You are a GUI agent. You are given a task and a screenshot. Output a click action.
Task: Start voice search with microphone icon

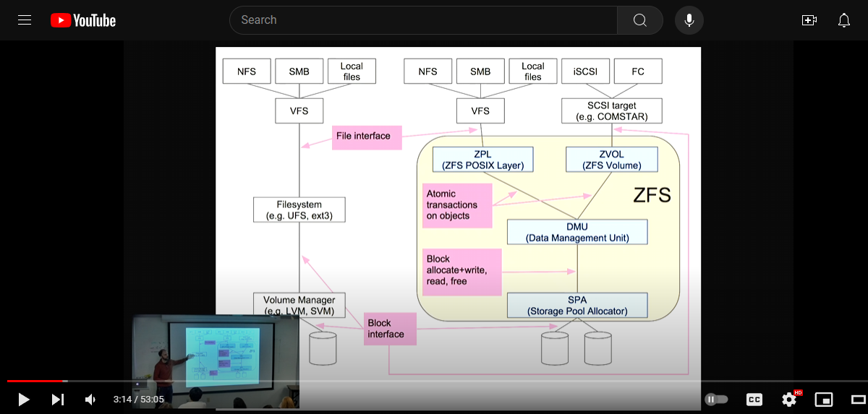coord(689,20)
